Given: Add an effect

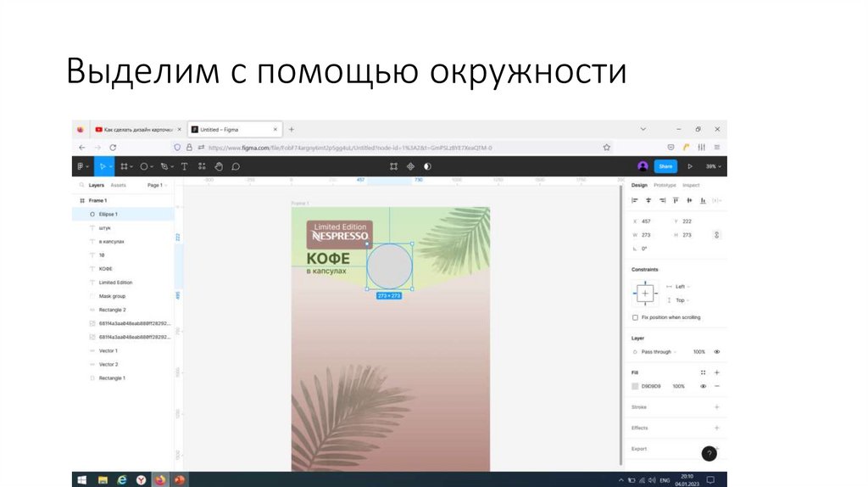Looking at the screenshot, I should [717, 428].
